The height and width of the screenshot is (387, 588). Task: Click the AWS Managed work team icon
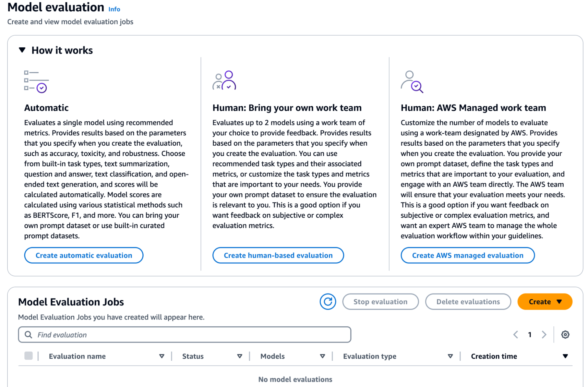click(x=412, y=82)
